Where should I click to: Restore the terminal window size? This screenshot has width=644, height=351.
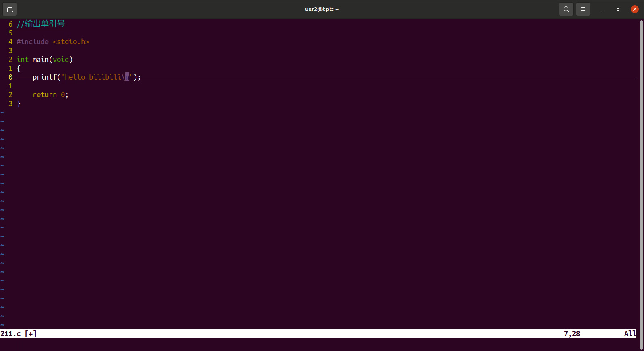[x=618, y=9]
